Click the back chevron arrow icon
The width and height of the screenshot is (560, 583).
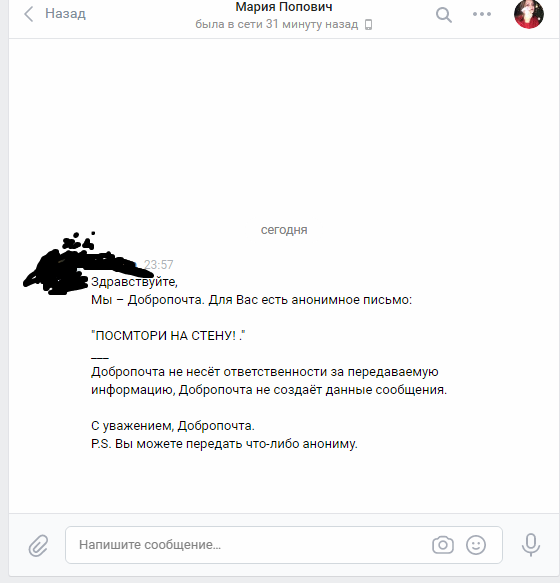[28, 14]
